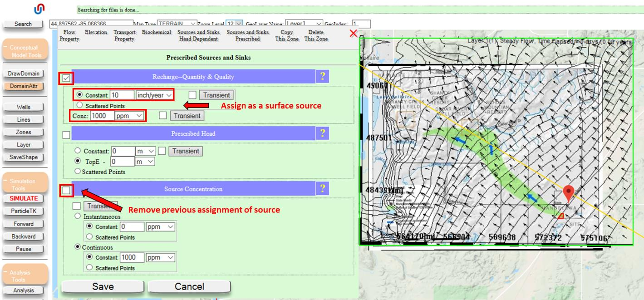Select the Zones tool button
This screenshot has height=300, width=644.
[24, 132]
